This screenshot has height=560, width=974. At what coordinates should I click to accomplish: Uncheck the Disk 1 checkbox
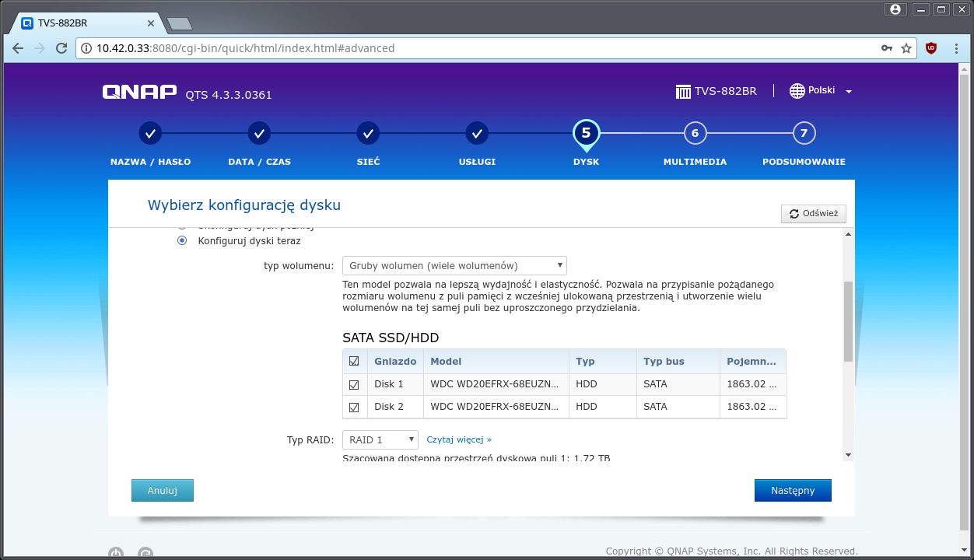click(x=354, y=384)
